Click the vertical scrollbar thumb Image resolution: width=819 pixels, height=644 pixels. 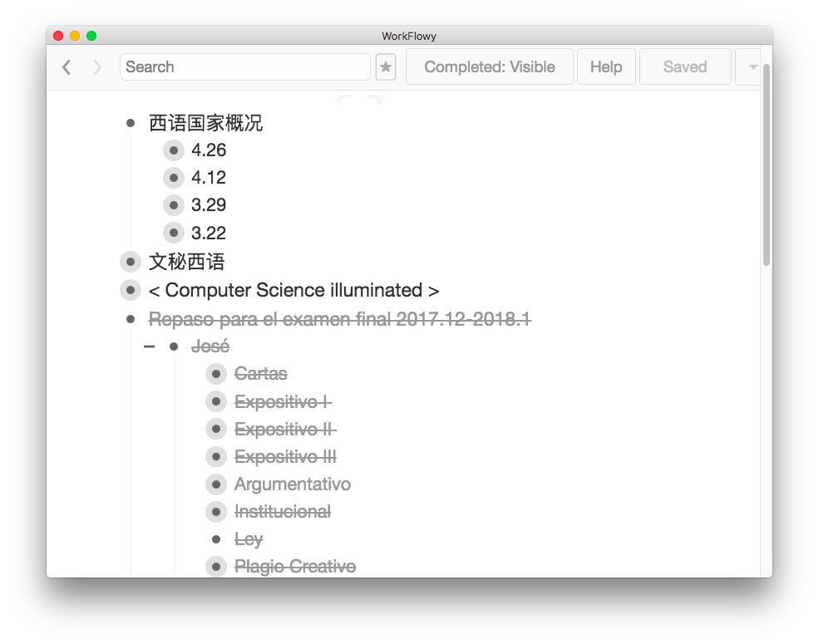[767, 166]
